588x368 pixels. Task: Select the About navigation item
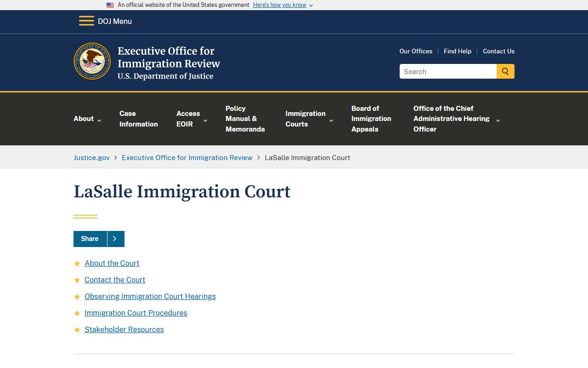[84, 119]
